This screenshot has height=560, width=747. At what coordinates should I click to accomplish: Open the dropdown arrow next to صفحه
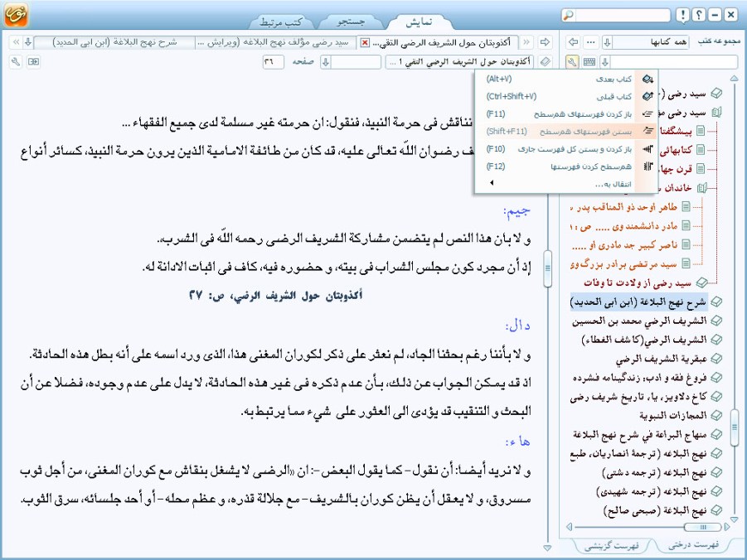(326, 61)
